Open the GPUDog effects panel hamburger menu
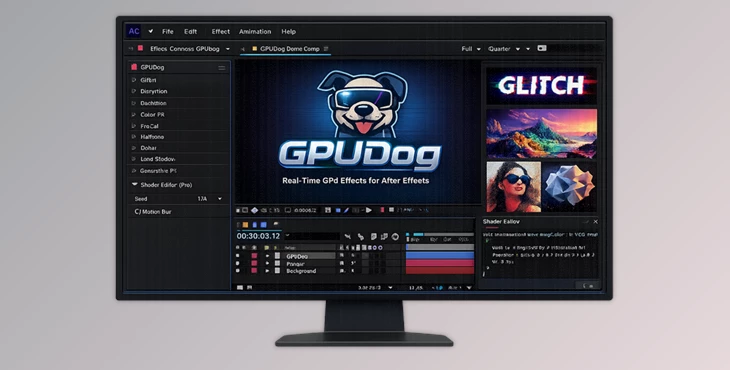 tap(222, 68)
